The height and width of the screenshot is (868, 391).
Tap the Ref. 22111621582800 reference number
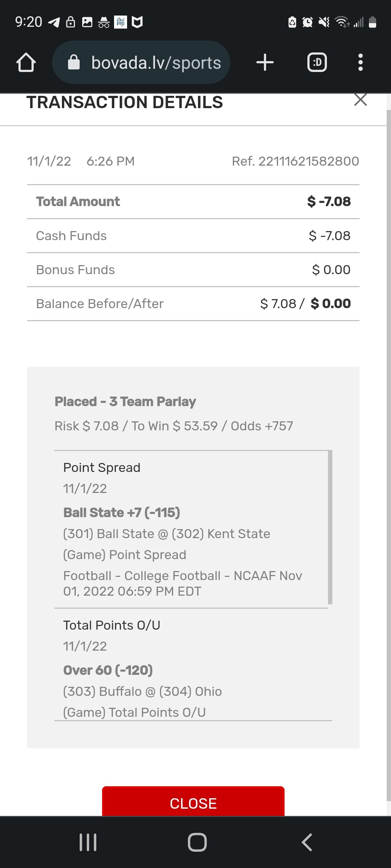coord(295,161)
